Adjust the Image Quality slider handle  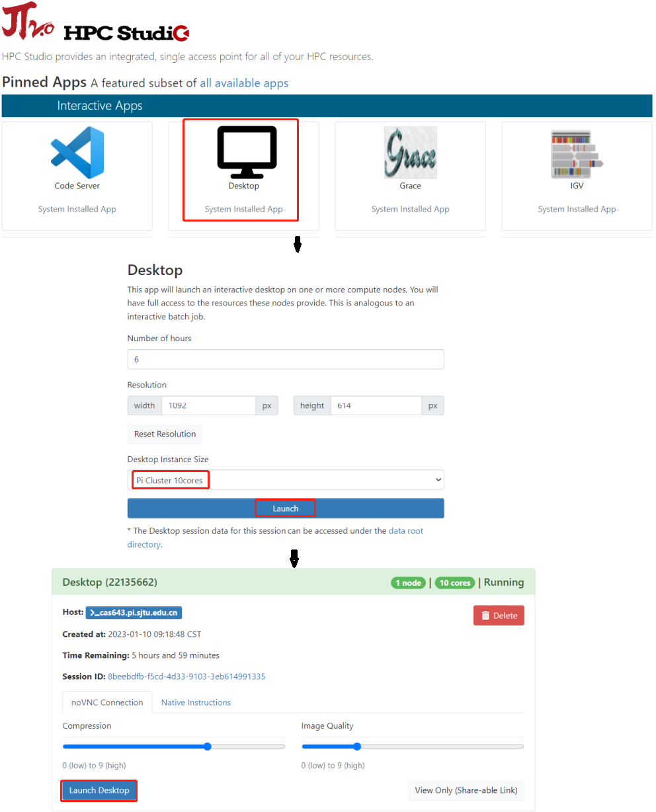(x=357, y=747)
